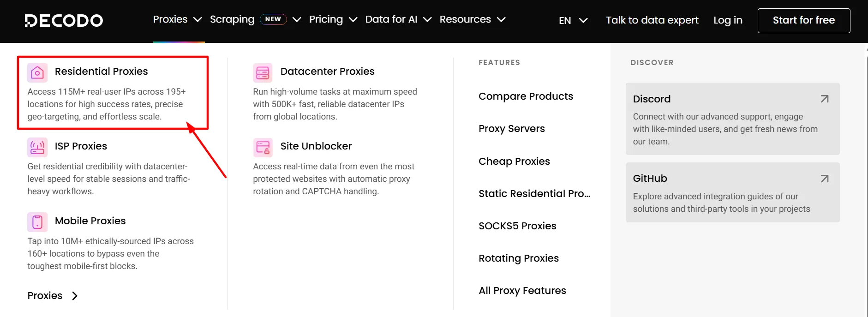The height and width of the screenshot is (317, 868).
Task: Click the 'Access 115M+ real-user IPs' description
Action: point(107,104)
